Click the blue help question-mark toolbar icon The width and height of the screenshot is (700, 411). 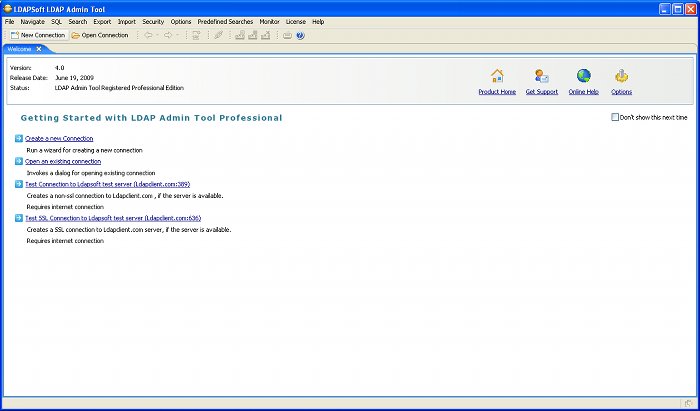pyautogui.click(x=300, y=35)
